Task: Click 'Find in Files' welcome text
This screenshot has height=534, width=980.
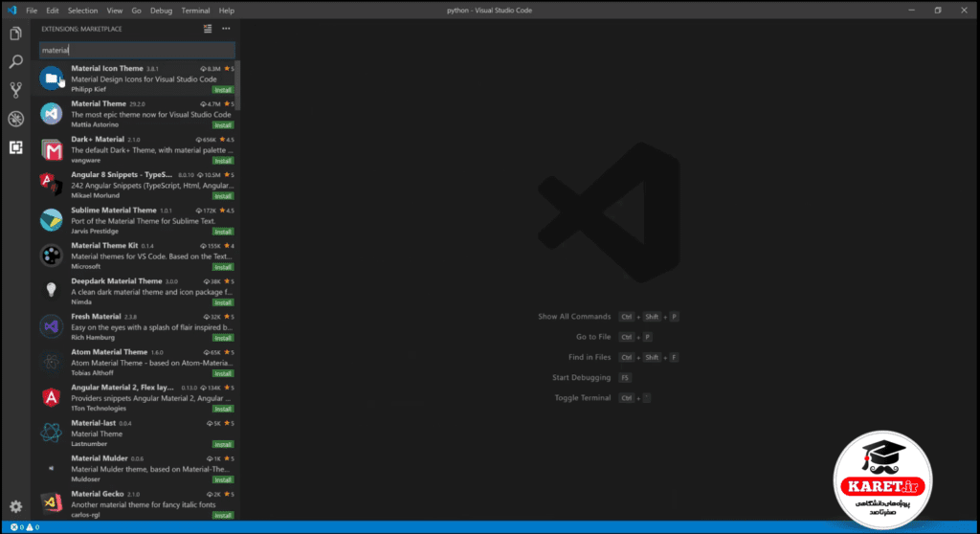Action: [590, 357]
